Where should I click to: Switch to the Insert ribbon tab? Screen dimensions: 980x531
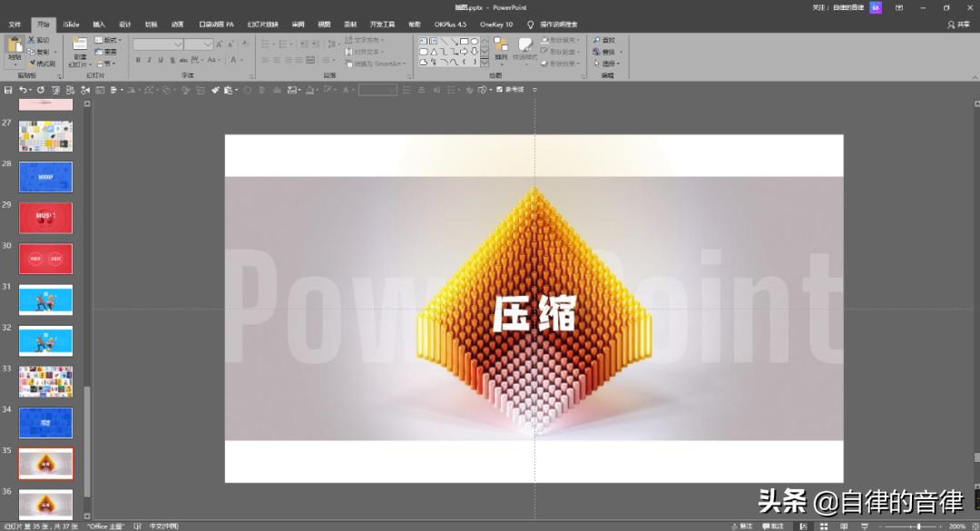pyautogui.click(x=99, y=25)
